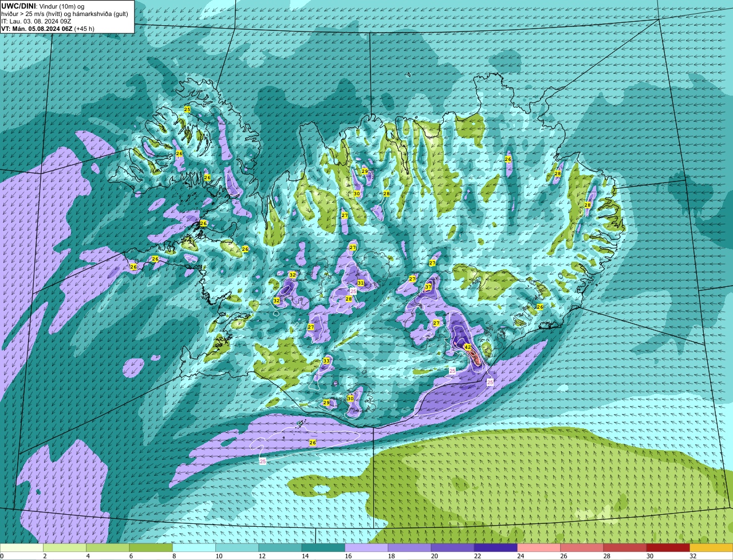The width and height of the screenshot is (733, 560).
Task: Click the yellow 37 gust label
Action: (428, 287)
